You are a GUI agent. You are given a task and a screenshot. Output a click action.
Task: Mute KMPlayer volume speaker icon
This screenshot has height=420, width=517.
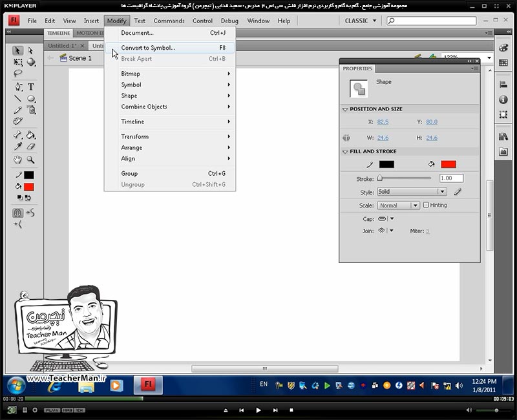click(x=469, y=410)
